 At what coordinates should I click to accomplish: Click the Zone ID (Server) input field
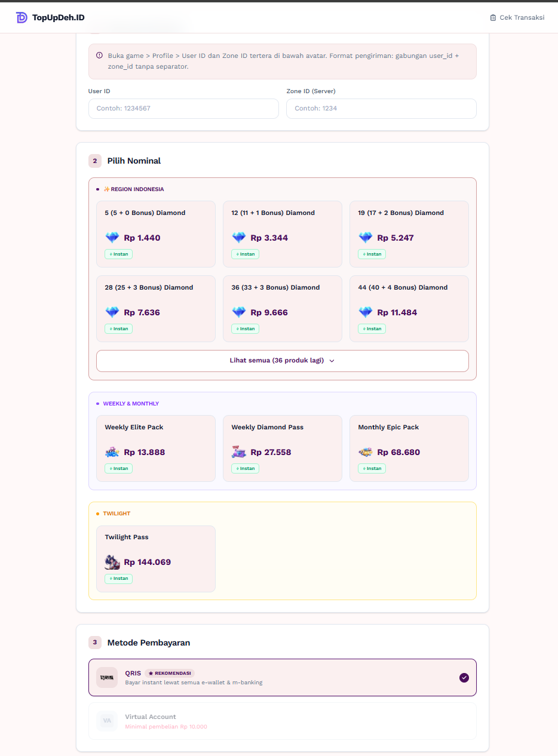(381, 109)
